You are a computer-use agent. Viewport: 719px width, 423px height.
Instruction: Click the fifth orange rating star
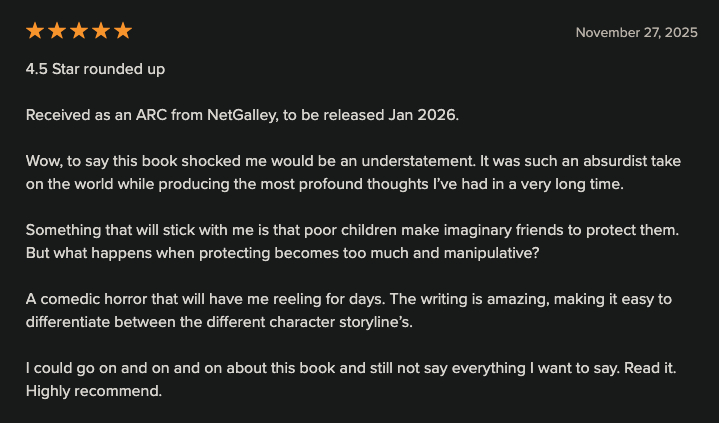[123, 31]
